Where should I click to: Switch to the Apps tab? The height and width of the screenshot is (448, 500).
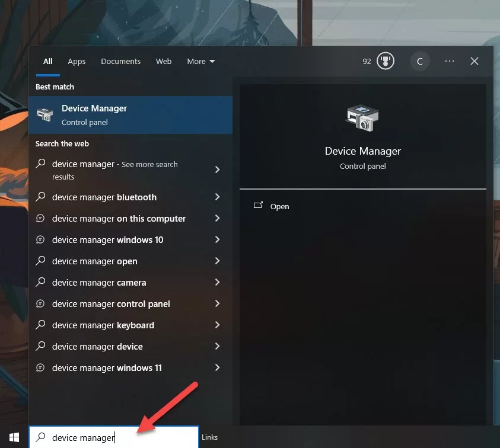point(77,62)
